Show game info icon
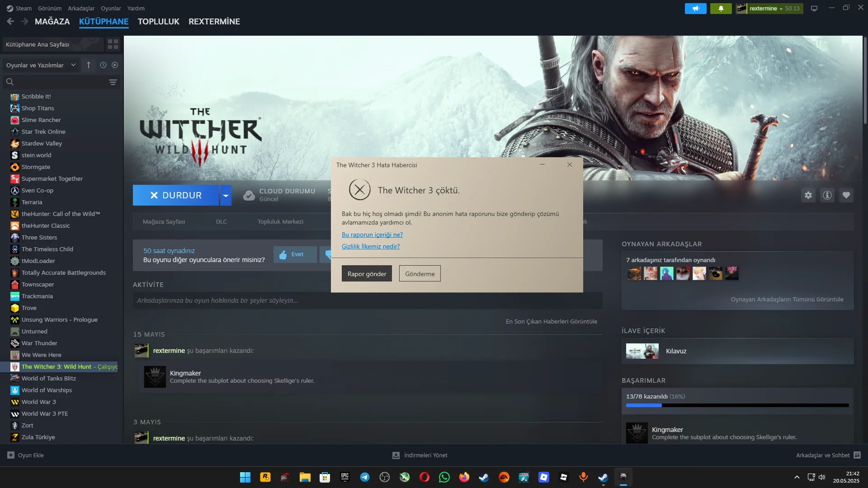The height and width of the screenshot is (488, 868). pos(827,195)
